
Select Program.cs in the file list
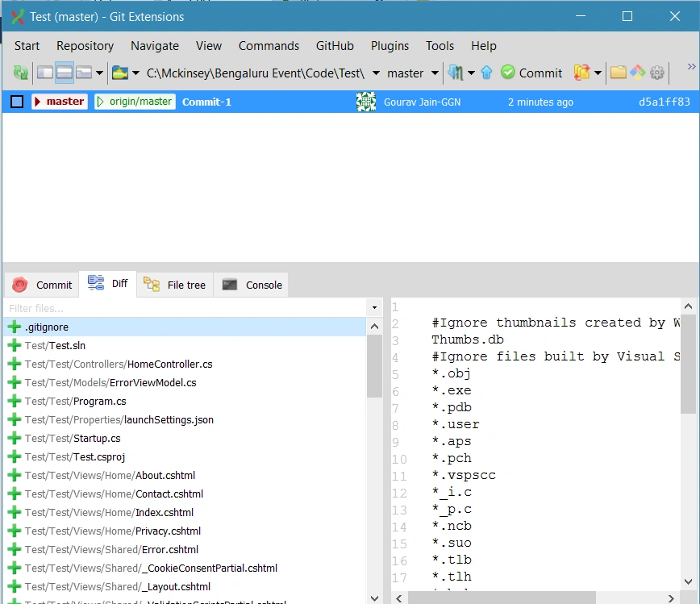point(185,401)
